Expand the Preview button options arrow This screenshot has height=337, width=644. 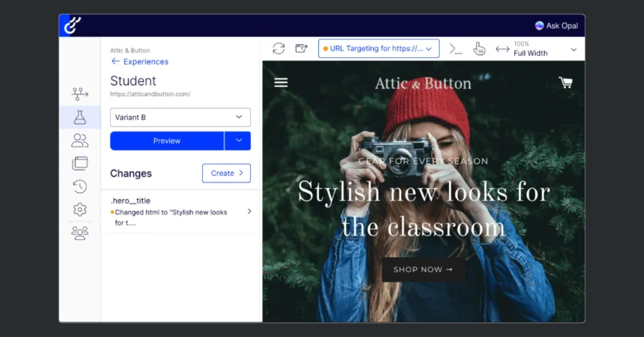[238, 141]
